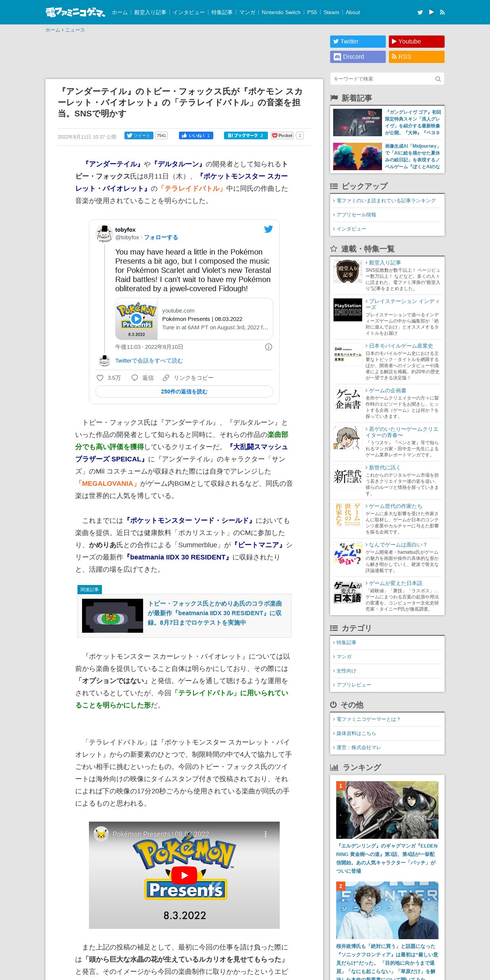Open ranking 1 Elden Ring manga image
Image resolution: width=490 pixels, height=980 pixels.
tap(387, 810)
